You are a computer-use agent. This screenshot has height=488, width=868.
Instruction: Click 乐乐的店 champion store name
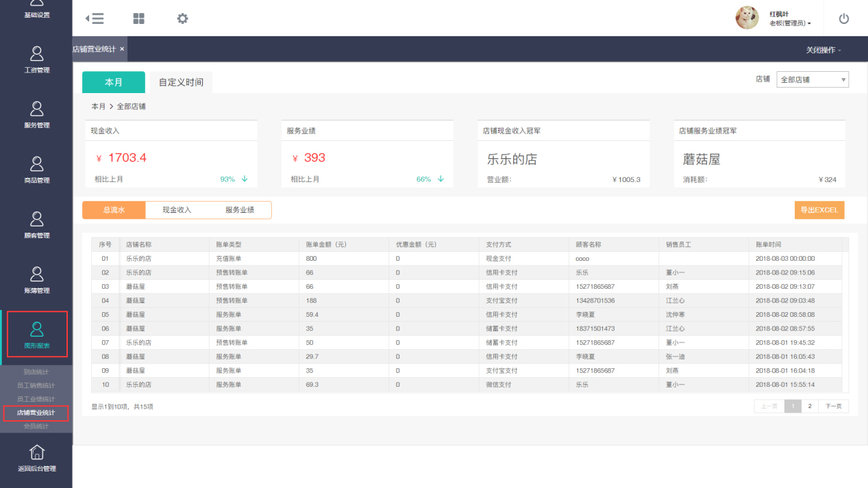click(x=512, y=159)
